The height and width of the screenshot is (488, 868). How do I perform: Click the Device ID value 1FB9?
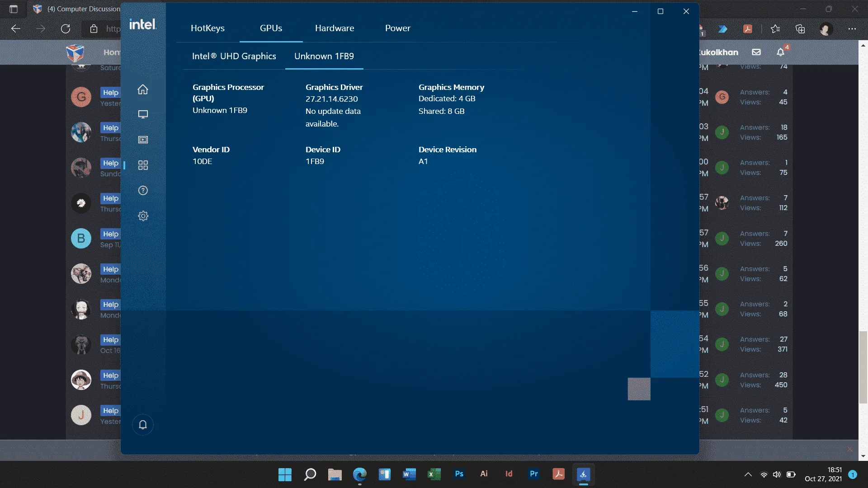[315, 161]
